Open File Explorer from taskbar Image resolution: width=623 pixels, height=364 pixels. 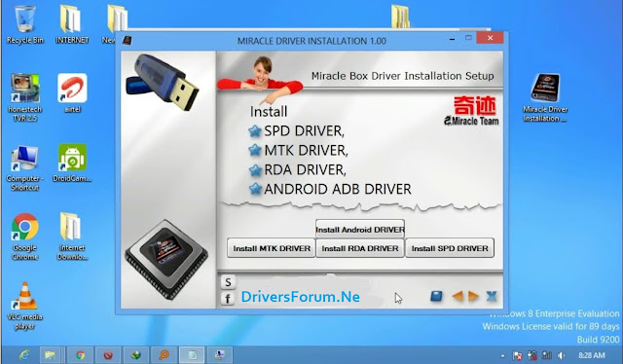50,355
